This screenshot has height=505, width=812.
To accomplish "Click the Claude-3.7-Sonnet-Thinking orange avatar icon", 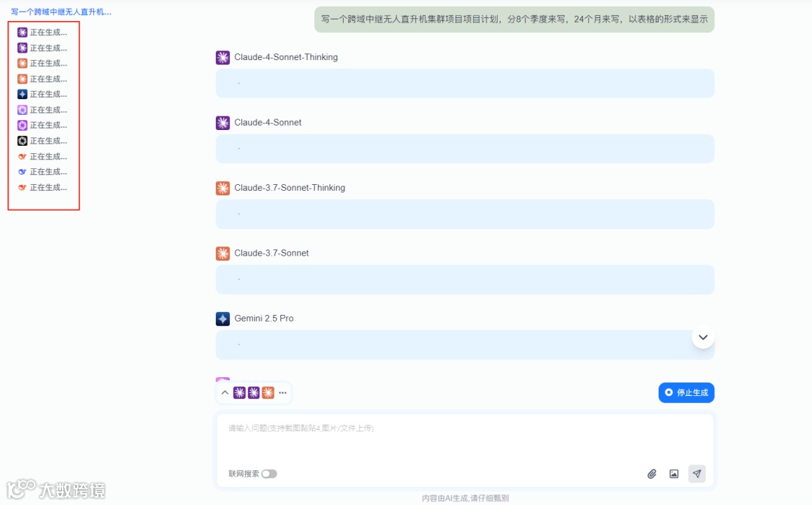I will pyautogui.click(x=223, y=188).
